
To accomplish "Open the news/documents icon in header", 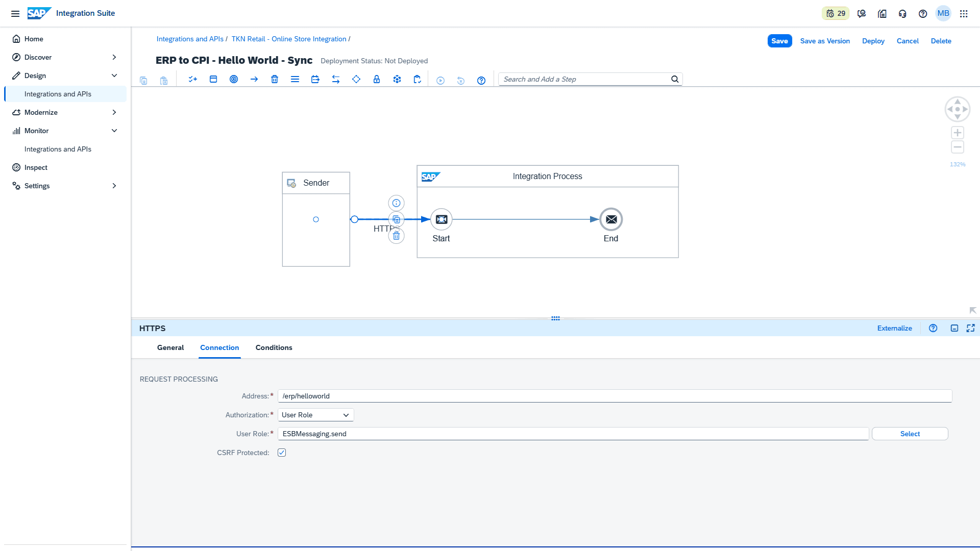I will (x=882, y=14).
